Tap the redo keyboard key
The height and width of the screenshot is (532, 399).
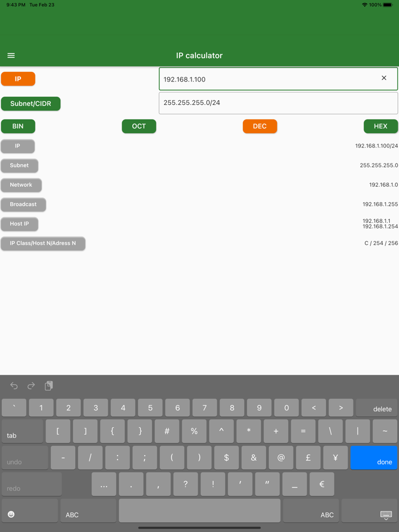click(x=31, y=484)
